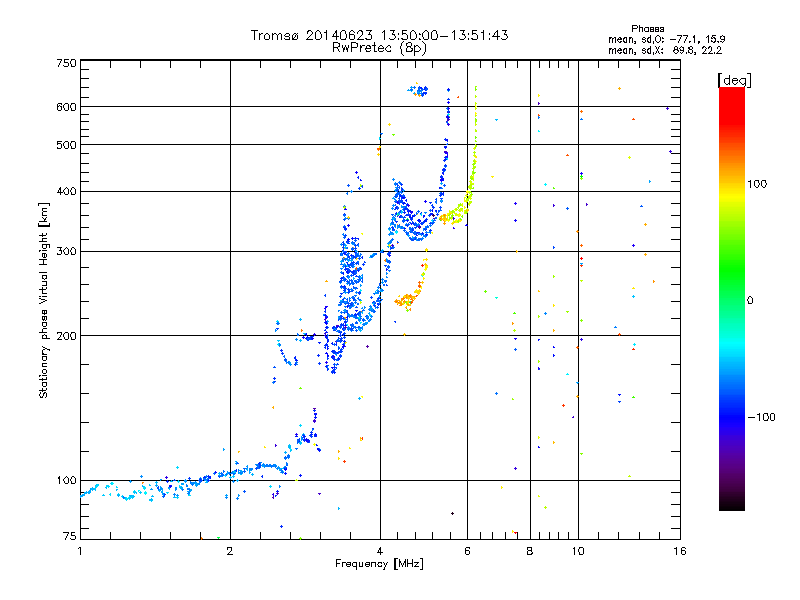The width and height of the screenshot is (800, 600).
Task: Select the 'RwPretec (8p)' subtitle text
Action: pyautogui.click(x=379, y=48)
